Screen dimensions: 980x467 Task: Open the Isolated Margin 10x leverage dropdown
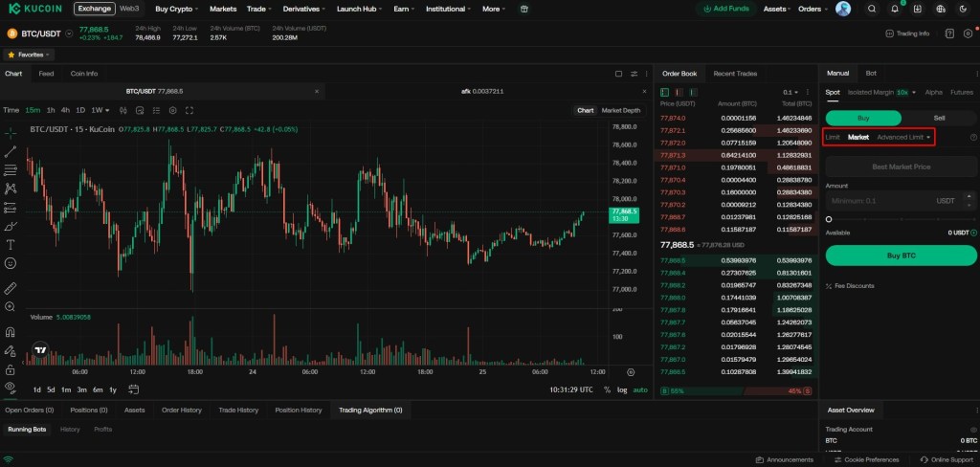point(881,92)
